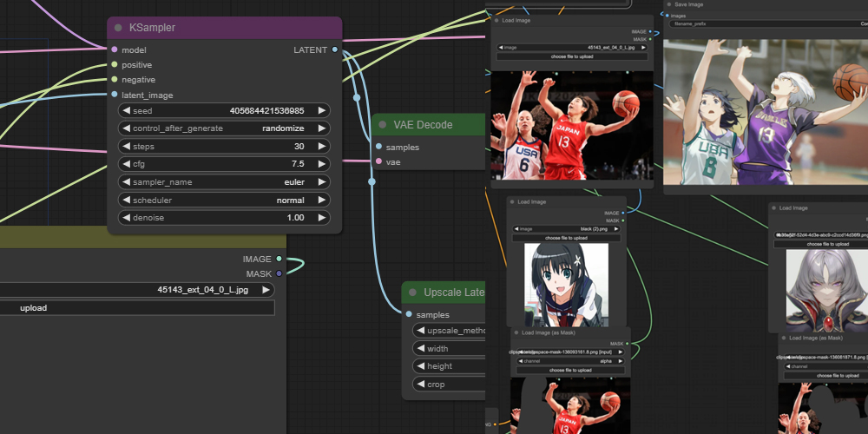The width and height of the screenshot is (868, 434).
Task: Step upscale_method back with its left arrow
Action: point(421,331)
